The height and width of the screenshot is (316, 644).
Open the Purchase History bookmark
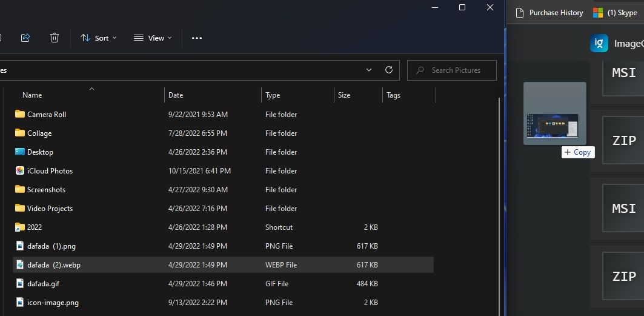pyautogui.click(x=549, y=13)
